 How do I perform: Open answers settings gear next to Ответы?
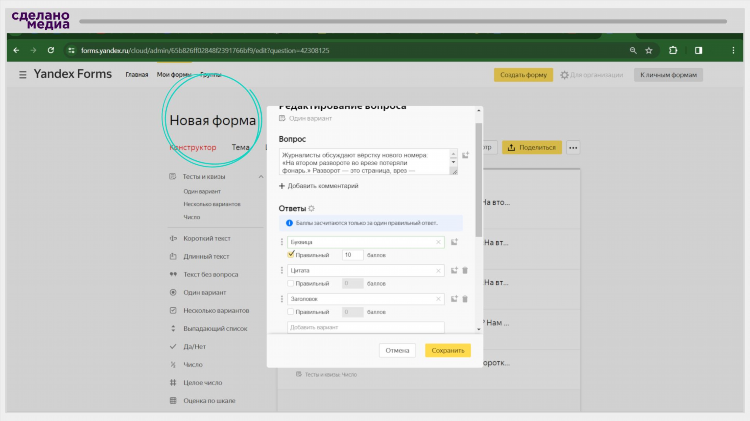311,209
